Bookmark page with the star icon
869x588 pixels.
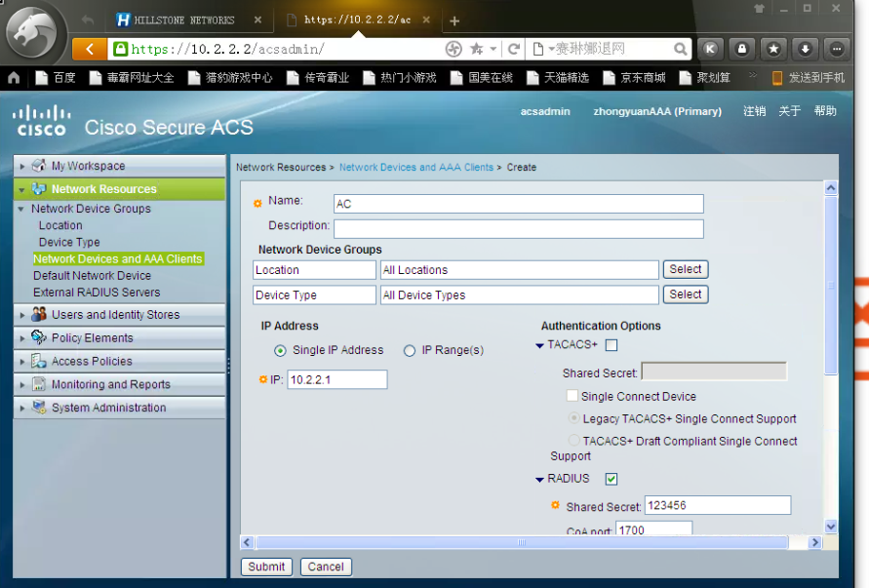pyautogui.click(x=476, y=49)
